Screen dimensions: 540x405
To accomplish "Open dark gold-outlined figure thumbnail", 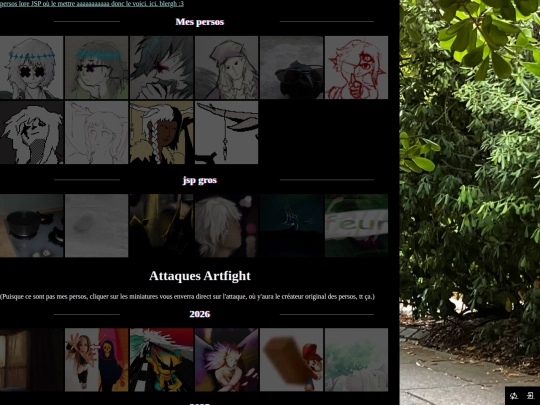I will (162, 226).
